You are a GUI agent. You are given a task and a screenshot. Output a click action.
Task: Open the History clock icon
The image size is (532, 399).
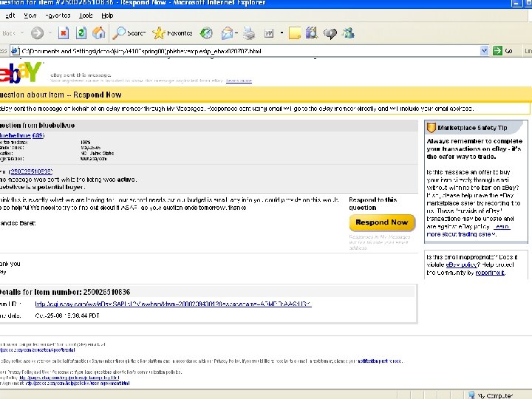pos(206,33)
